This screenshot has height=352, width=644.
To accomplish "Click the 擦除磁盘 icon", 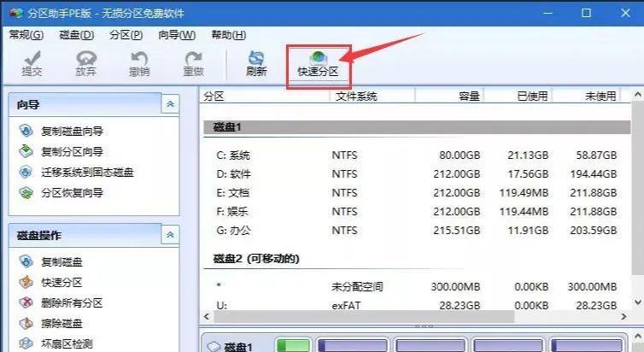I will coord(26,323).
